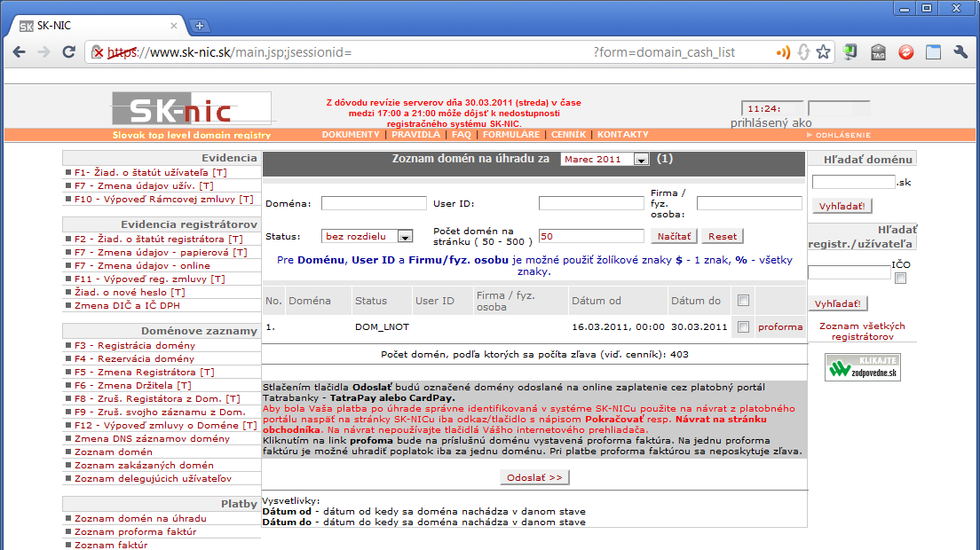Viewport: 980px width, 550px height.
Task: Click the RSS feed icon in address bar
Action: click(x=783, y=52)
